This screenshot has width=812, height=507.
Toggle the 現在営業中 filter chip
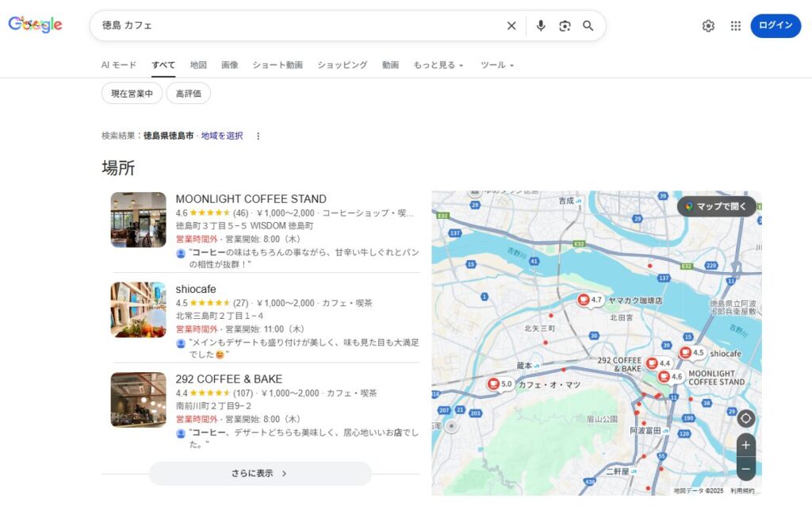point(132,94)
